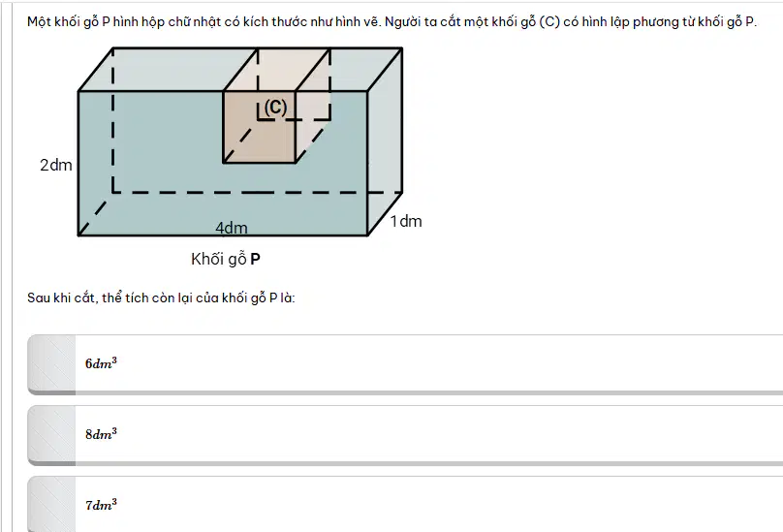Viewport: 783px width, 532px height.
Task: Choose the answer option 8dm³
Action: (x=405, y=436)
